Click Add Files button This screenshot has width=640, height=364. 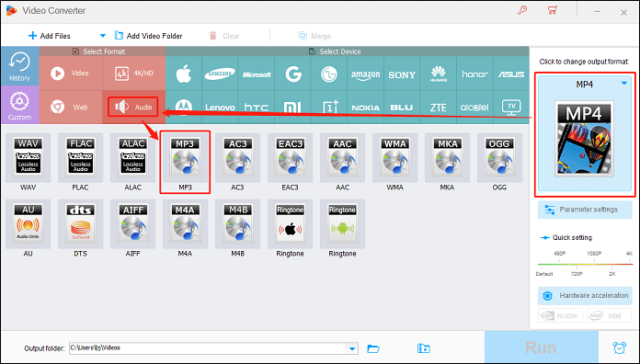(49, 36)
